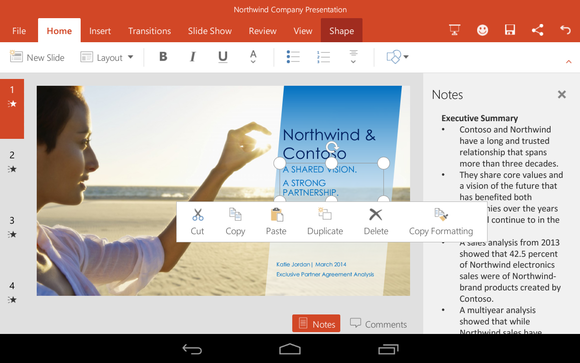Image resolution: width=580 pixels, height=363 pixels.
Task: Click "Katie Jordan | March 2014" text
Action: 311,264
